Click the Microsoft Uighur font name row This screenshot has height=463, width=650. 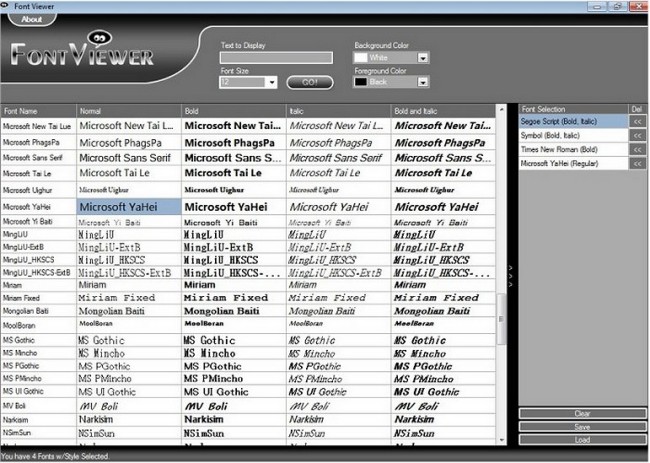38,190
